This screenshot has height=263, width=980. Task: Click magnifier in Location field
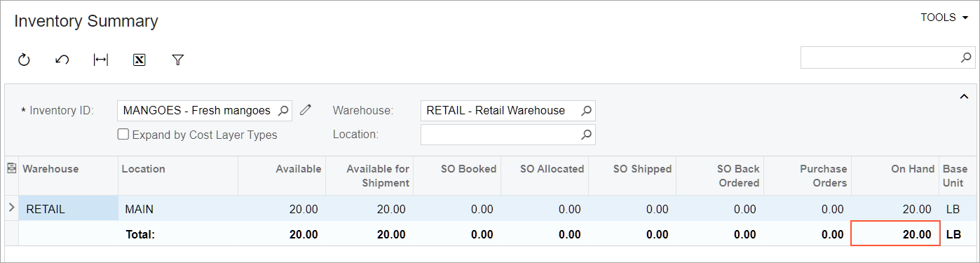coord(587,134)
